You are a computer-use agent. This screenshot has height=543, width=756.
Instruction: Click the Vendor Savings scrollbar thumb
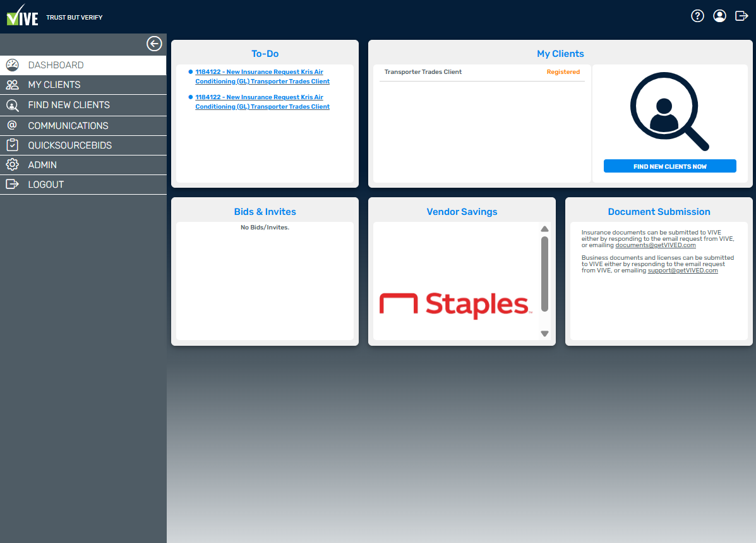coord(544,274)
